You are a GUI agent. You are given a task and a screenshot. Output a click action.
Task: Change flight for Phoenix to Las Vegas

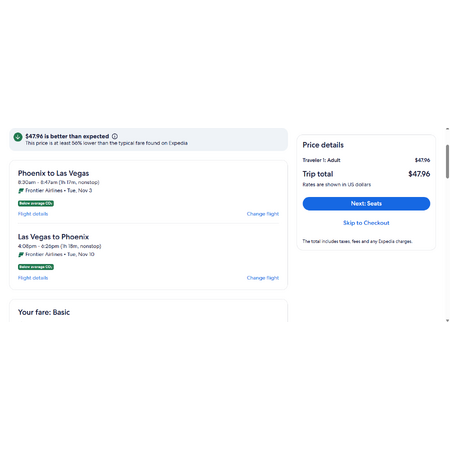pyautogui.click(x=263, y=214)
